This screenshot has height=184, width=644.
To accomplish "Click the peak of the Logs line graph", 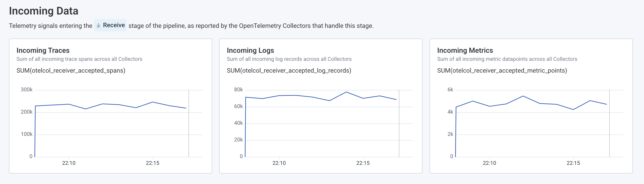I will tap(346, 92).
